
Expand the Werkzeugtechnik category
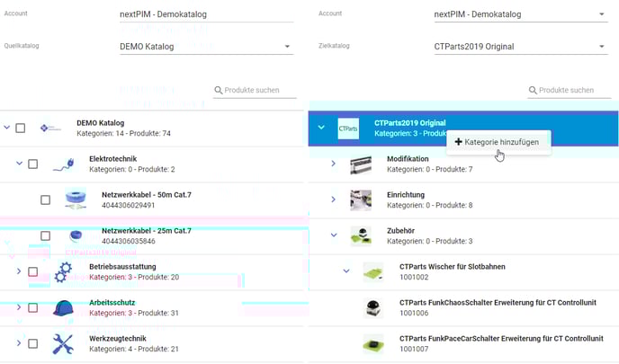pos(19,342)
